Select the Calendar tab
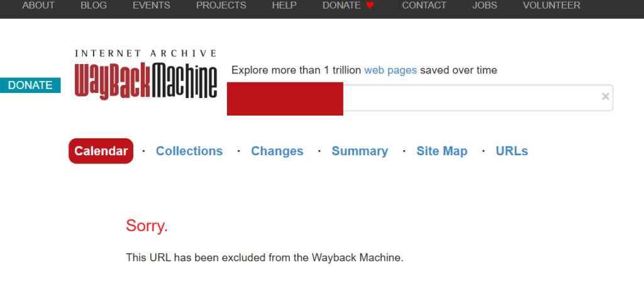Viewport: 644px width, 306px height. tap(101, 151)
